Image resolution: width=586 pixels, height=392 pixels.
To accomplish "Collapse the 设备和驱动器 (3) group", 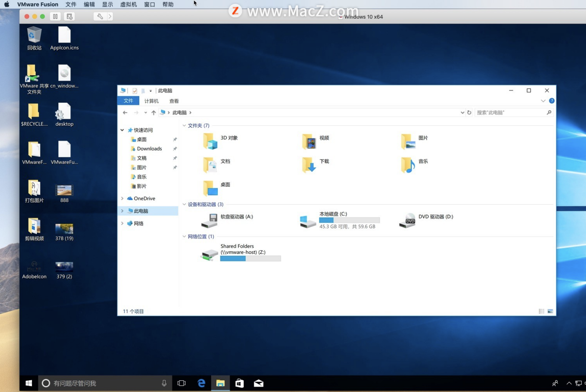I will (x=184, y=204).
